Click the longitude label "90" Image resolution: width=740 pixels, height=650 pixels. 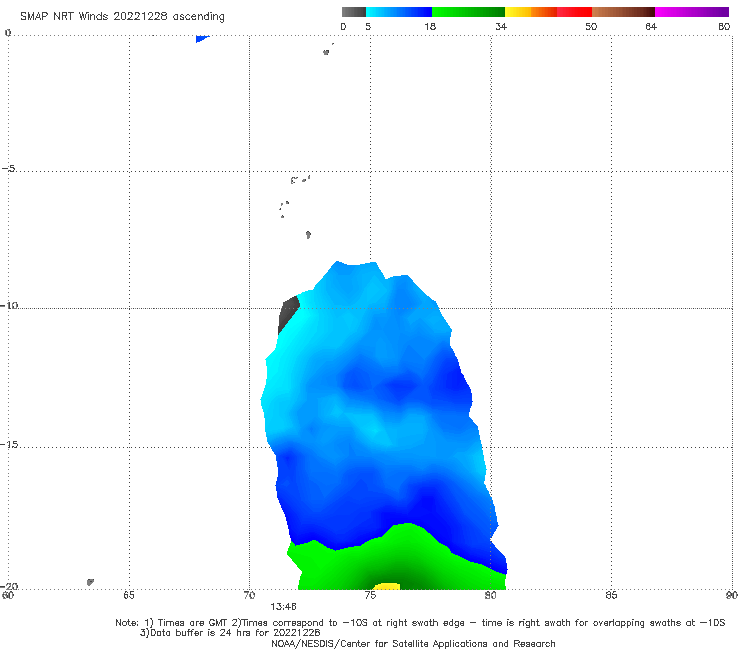click(732, 595)
